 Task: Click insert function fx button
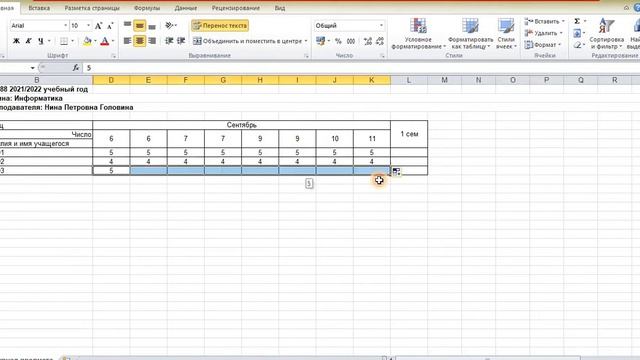coord(76,68)
